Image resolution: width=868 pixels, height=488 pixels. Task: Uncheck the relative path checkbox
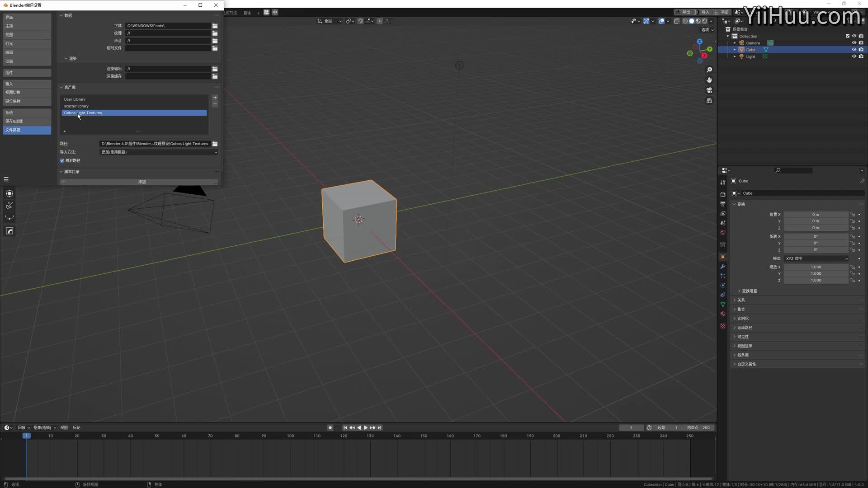62,160
